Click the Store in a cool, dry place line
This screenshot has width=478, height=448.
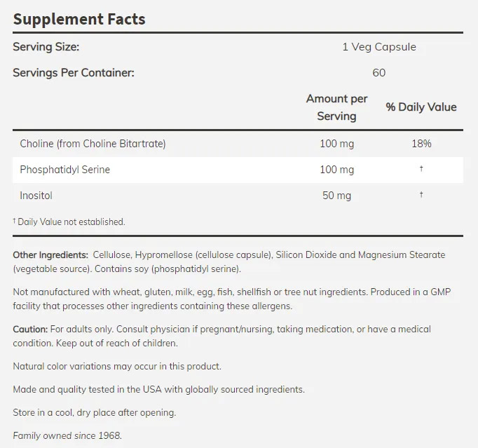coord(94,412)
